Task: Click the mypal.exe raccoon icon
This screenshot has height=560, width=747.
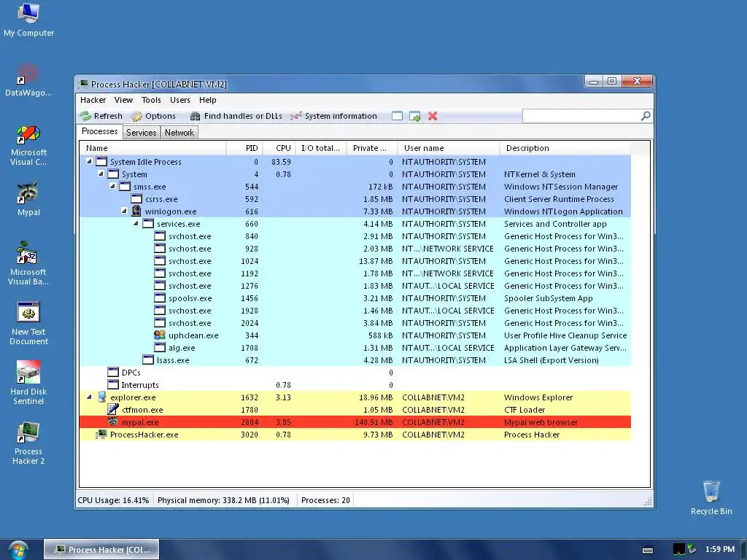Action: pos(113,421)
